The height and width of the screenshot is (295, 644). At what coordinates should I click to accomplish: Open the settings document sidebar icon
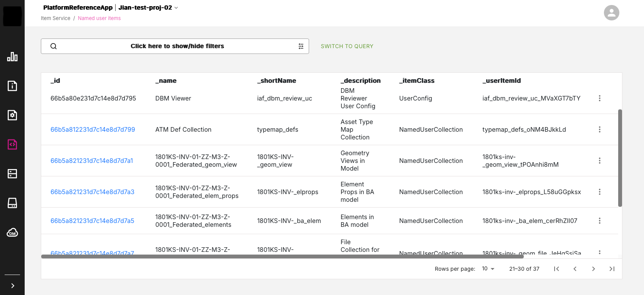click(12, 115)
